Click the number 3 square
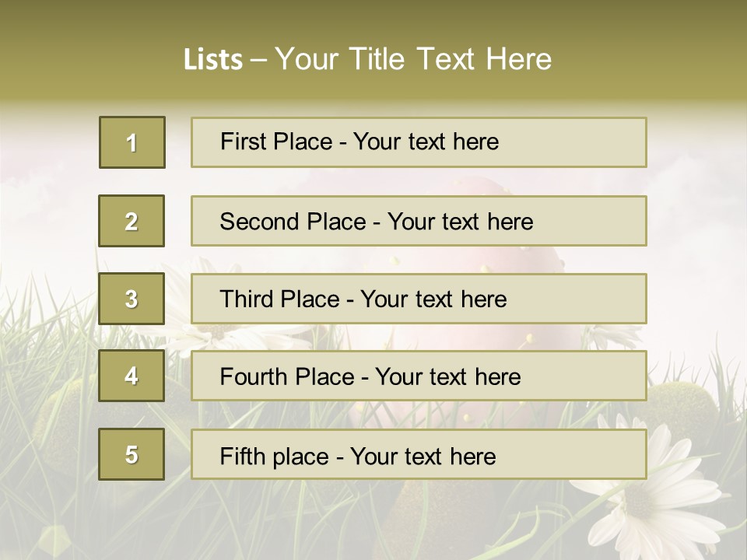 pos(132,299)
